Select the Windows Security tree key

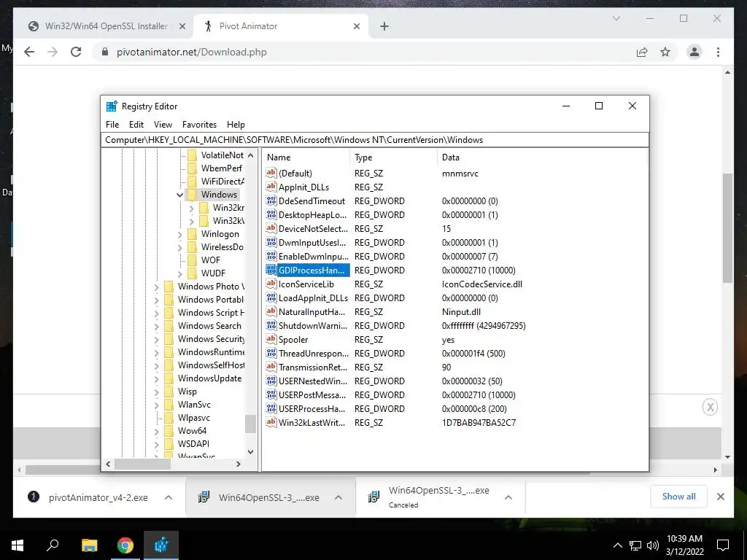point(211,339)
